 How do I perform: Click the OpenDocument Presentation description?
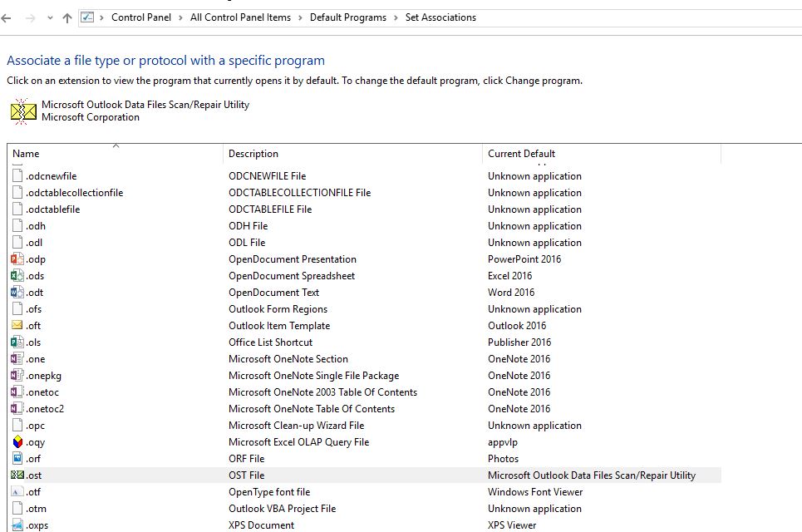292,259
